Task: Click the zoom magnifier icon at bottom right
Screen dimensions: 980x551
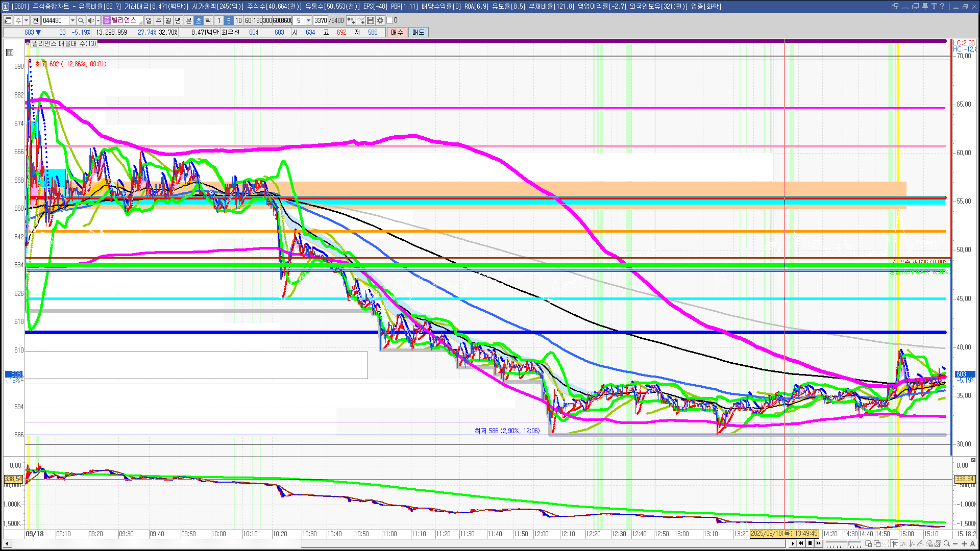Action: pyautogui.click(x=946, y=543)
